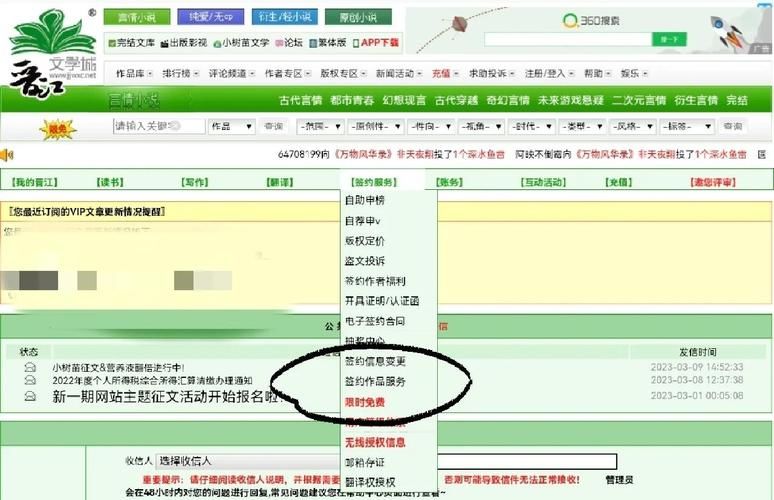Select red 限时免费 menu entry
774x500 pixels.
[365, 402]
